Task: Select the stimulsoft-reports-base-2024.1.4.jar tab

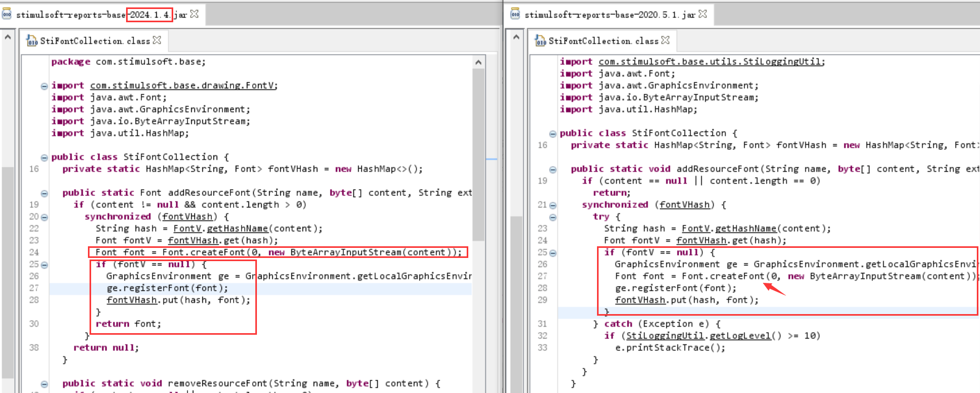Action: [x=102, y=14]
